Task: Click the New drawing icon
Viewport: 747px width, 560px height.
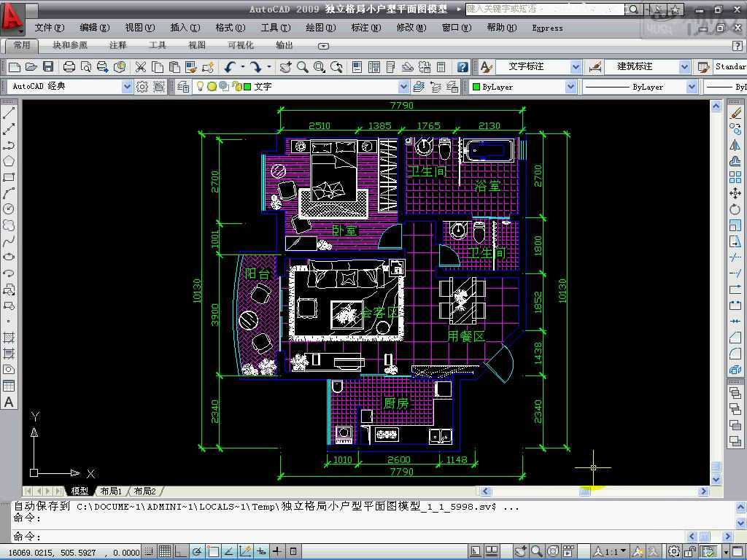Action: click(15, 67)
